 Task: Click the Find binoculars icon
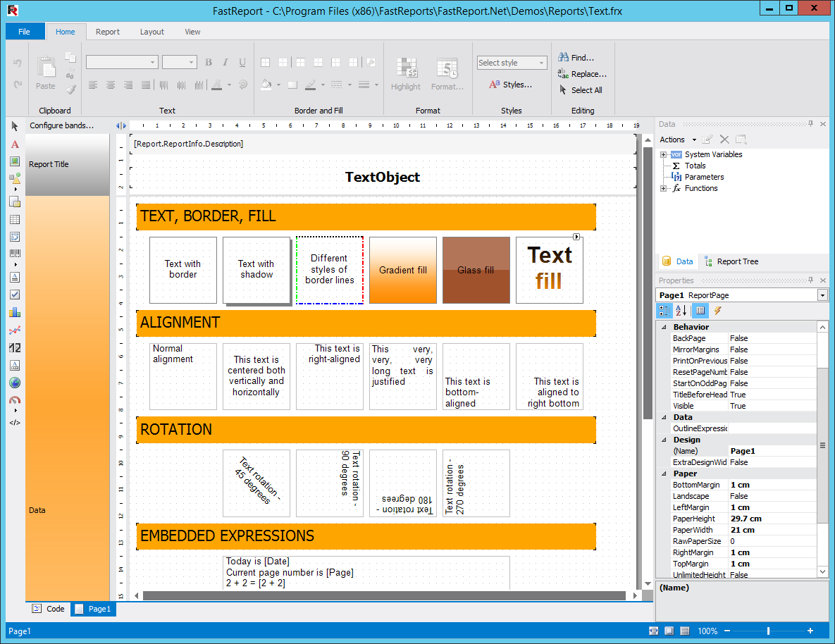(x=564, y=57)
